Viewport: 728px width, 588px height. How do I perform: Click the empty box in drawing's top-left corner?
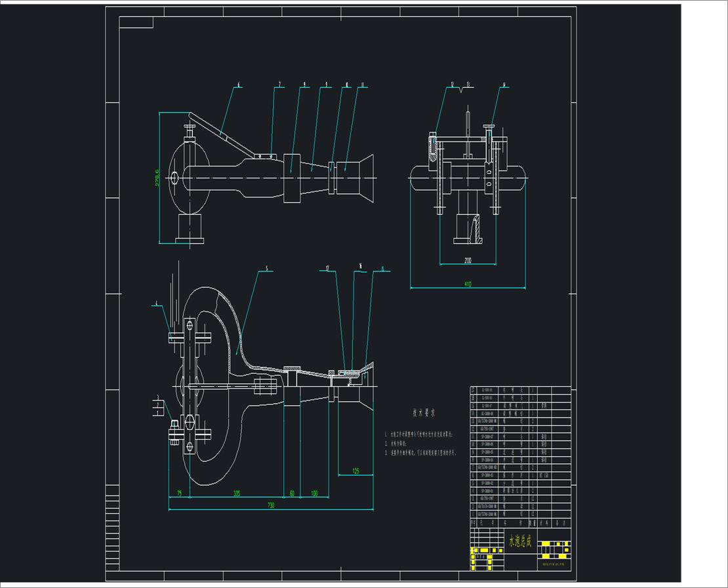pos(136,23)
